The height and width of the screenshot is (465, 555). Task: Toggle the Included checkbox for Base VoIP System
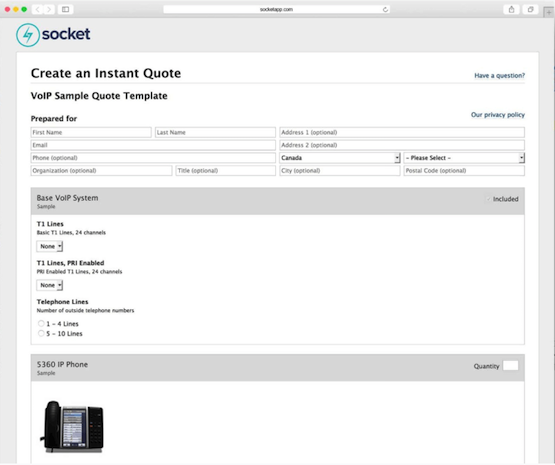488,199
